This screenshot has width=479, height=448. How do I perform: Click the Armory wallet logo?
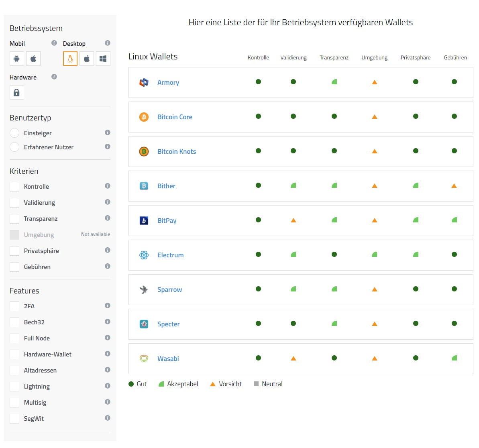coord(144,82)
